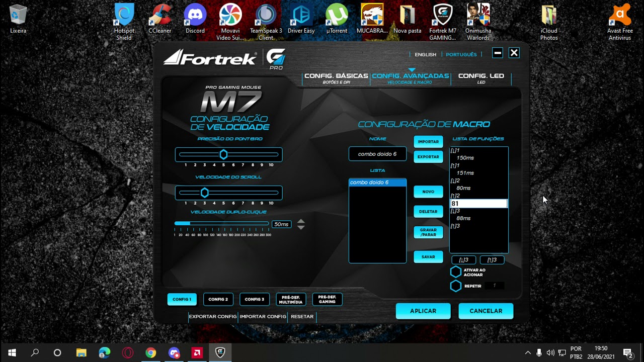Start recording with GRAVAR/PARAR
The height and width of the screenshot is (362, 644).
pos(428,232)
